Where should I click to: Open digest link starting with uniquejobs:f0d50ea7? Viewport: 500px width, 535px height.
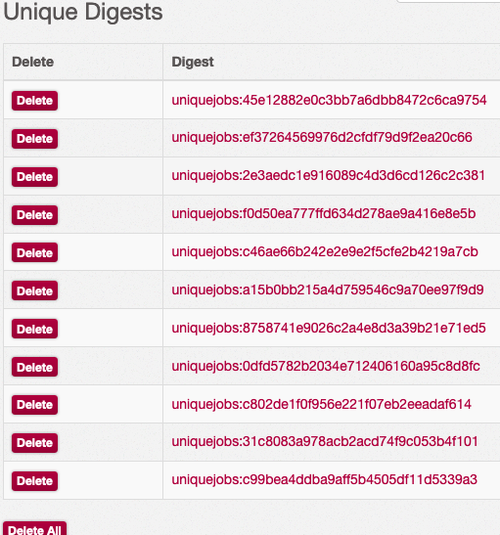(324, 214)
